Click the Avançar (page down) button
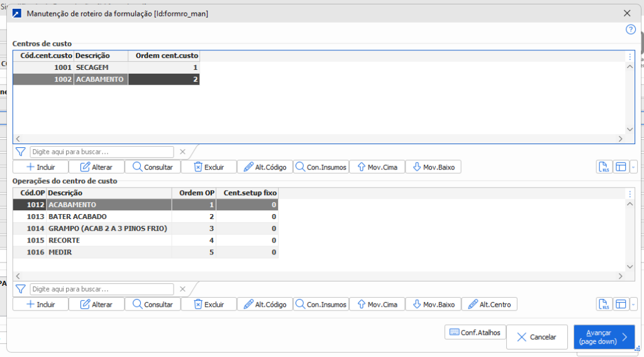This screenshot has height=357, width=644. 604,337
